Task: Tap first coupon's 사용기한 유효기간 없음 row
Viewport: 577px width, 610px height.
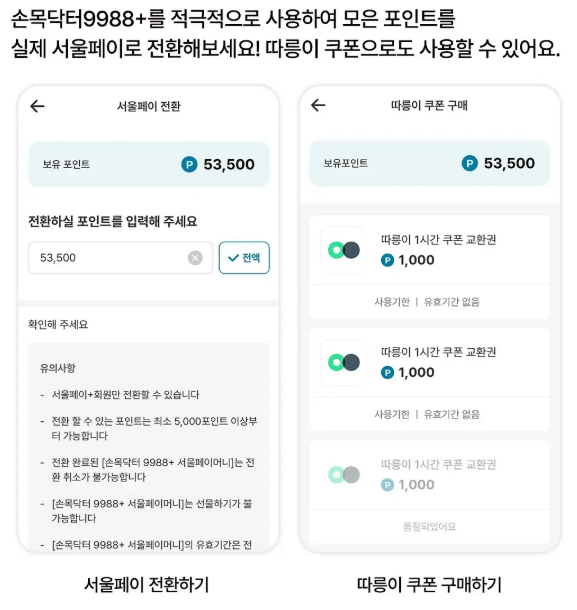Action: click(x=427, y=302)
